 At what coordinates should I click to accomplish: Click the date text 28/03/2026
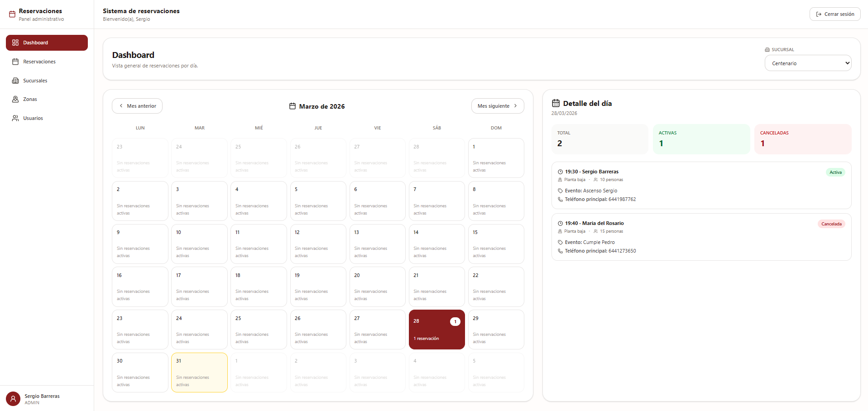coord(564,114)
